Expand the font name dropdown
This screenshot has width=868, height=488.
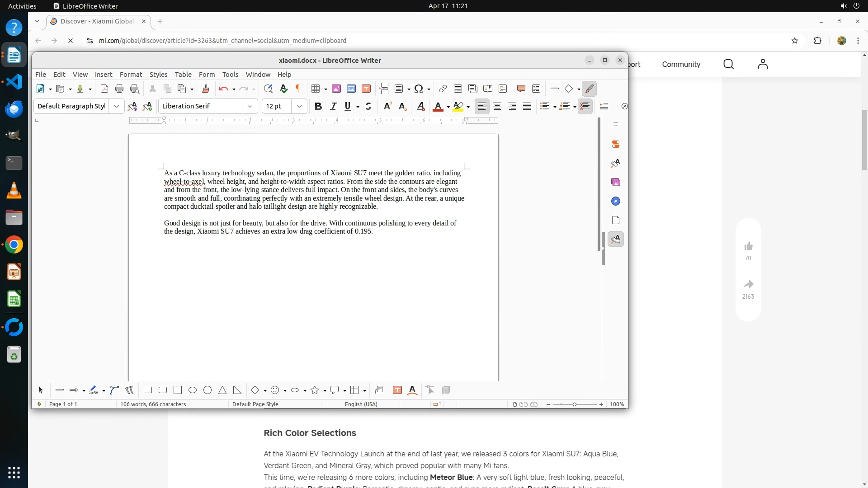click(x=250, y=107)
